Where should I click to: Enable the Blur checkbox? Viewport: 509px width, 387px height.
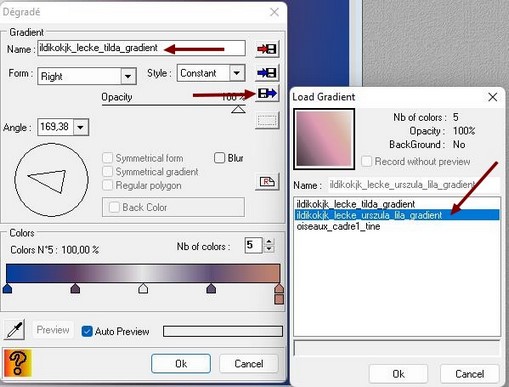[219, 158]
